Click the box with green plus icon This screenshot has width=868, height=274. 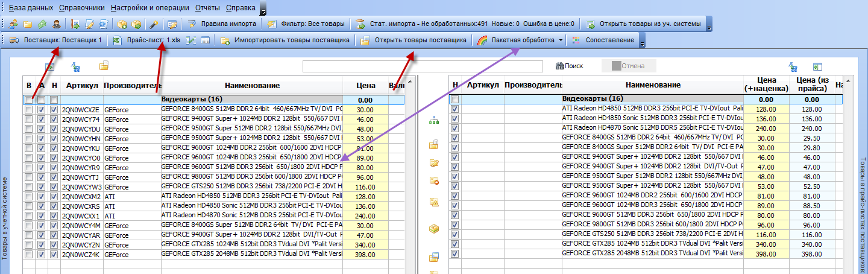(122, 24)
